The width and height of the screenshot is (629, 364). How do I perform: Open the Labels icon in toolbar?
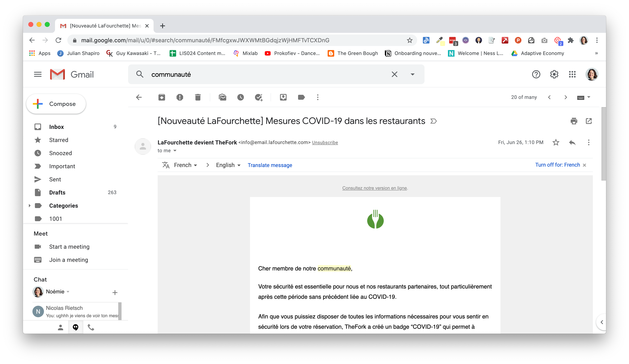coord(301,97)
